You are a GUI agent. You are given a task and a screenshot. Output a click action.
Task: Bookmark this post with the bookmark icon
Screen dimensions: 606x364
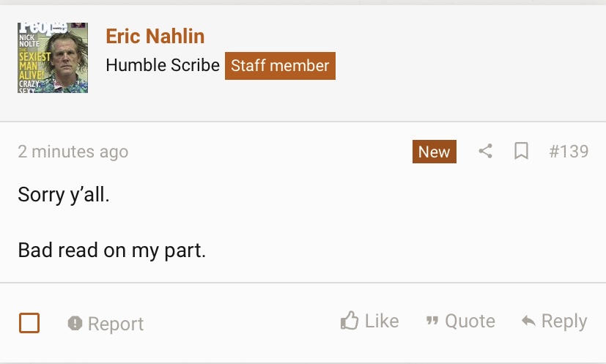tap(521, 152)
